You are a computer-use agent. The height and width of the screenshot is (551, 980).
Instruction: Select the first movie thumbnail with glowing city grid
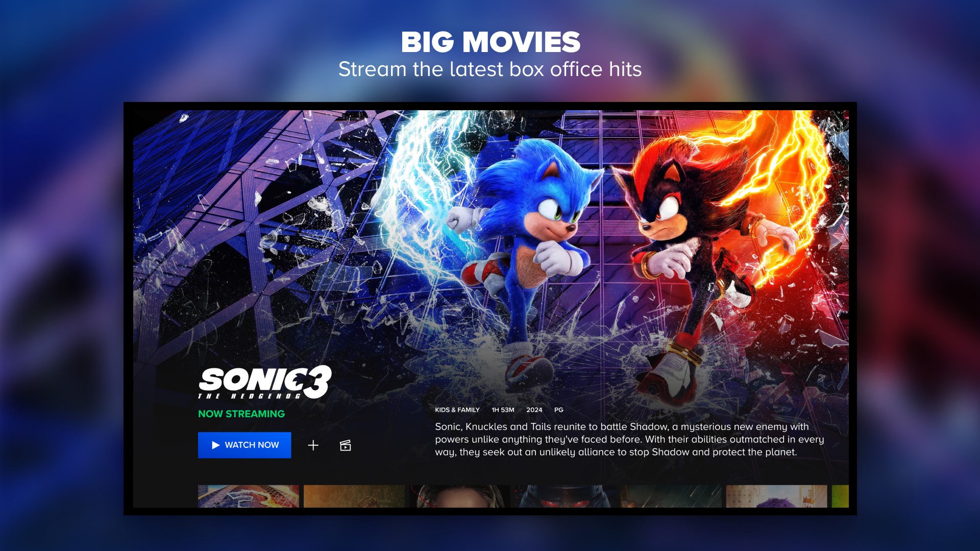coord(249,496)
